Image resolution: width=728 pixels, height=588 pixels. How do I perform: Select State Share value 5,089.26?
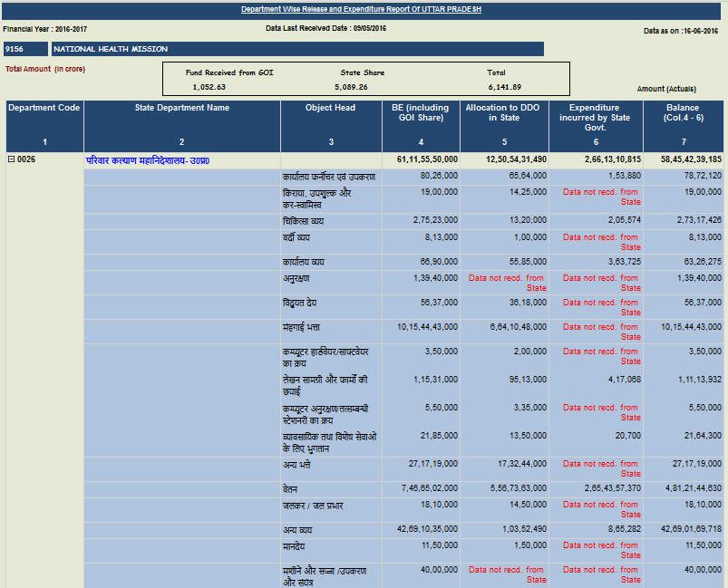click(x=351, y=87)
